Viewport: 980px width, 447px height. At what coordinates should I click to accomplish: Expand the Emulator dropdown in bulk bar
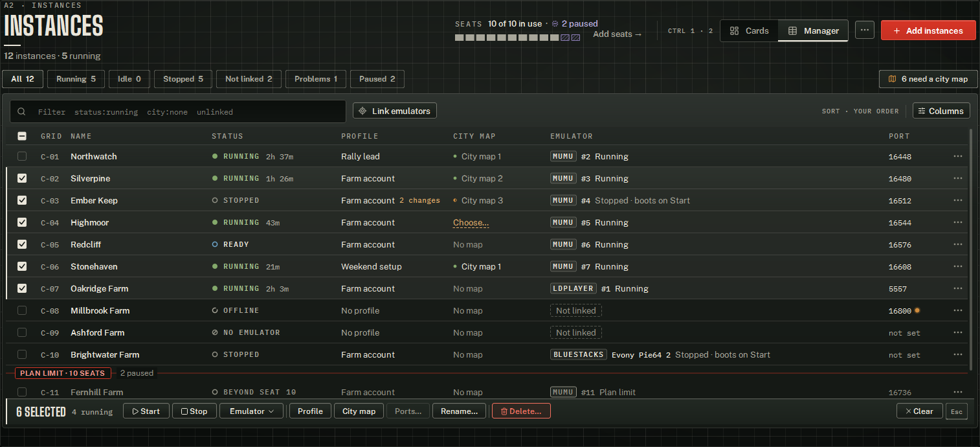coord(252,411)
